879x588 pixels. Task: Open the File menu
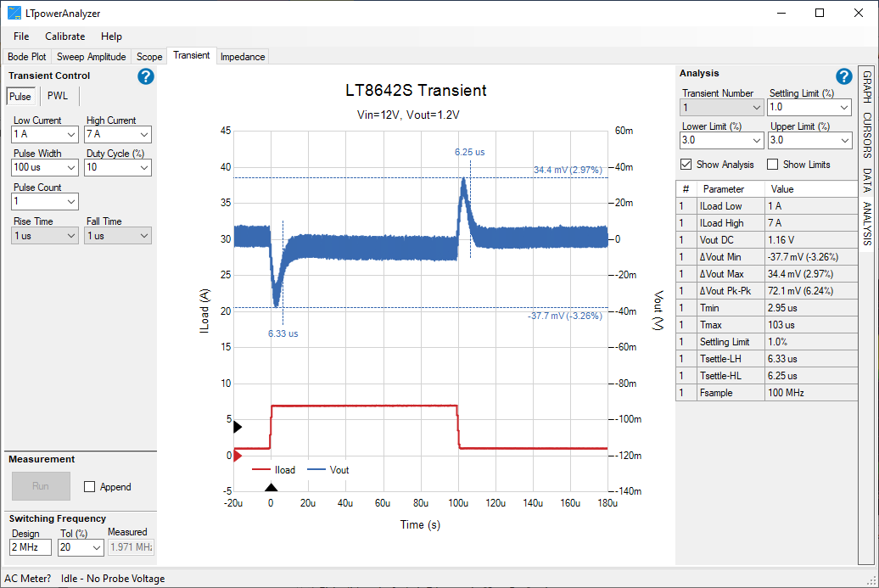[x=20, y=36]
